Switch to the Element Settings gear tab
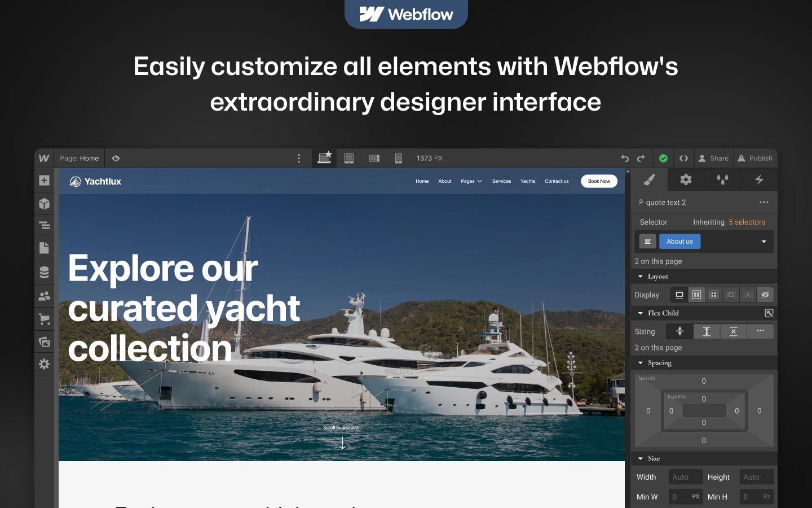The width and height of the screenshot is (812, 508). [x=686, y=180]
